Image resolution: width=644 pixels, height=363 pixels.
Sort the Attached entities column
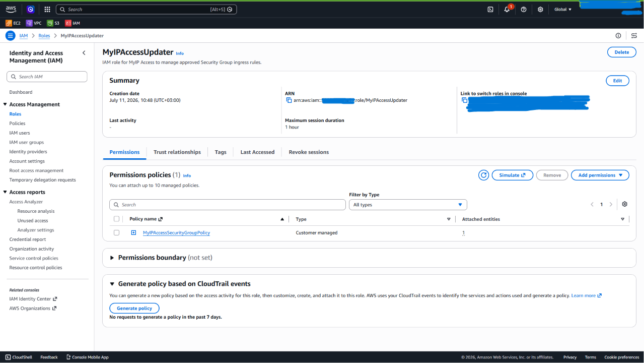tap(622, 219)
